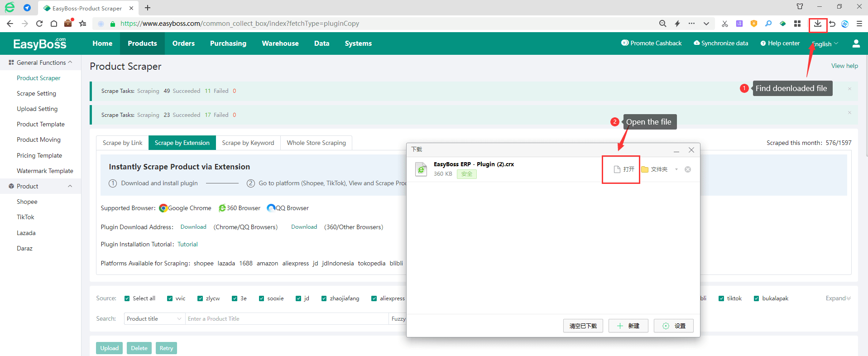Click the 清空已下载 clear downloads button
This screenshot has width=868, height=356.
583,326
